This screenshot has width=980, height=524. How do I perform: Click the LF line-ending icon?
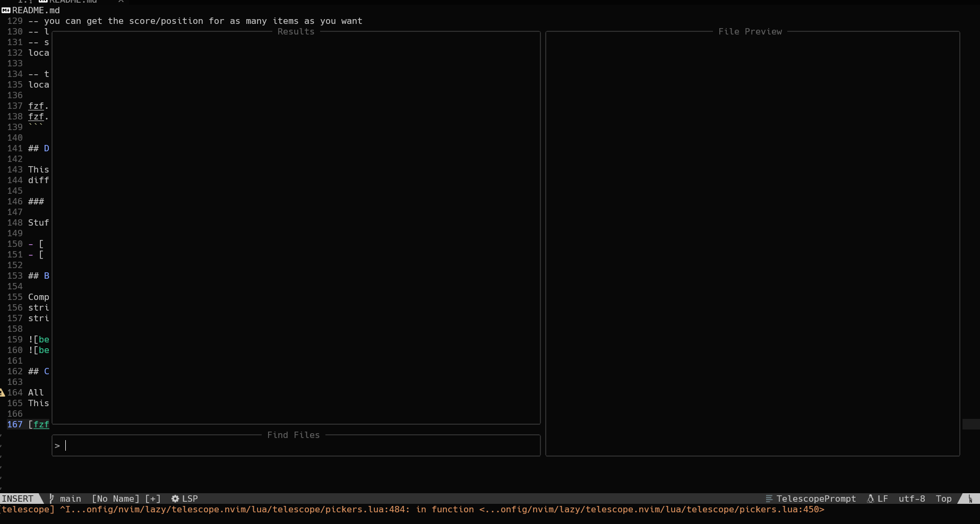click(x=871, y=499)
